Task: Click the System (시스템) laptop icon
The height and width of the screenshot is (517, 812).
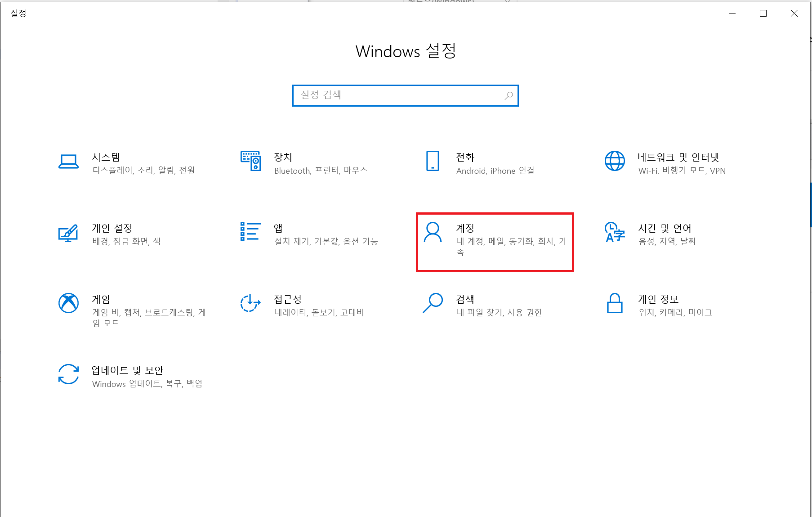Action: pos(68,161)
